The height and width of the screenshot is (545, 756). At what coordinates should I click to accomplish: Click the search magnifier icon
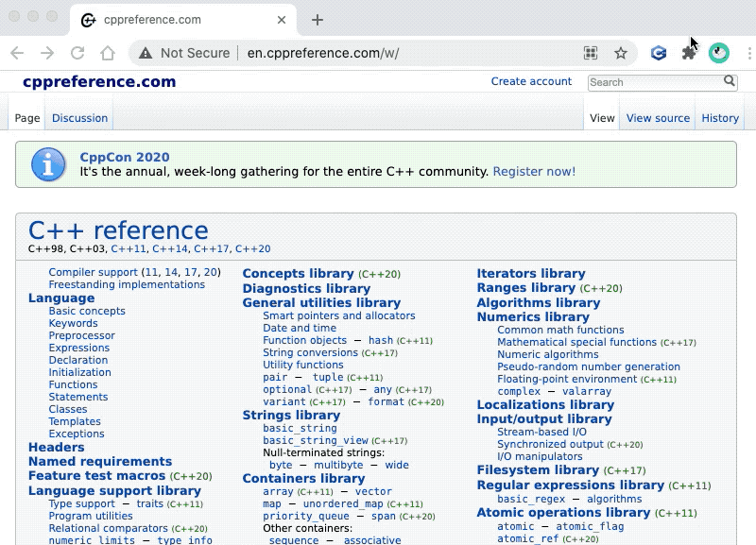[x=730, y=81]
